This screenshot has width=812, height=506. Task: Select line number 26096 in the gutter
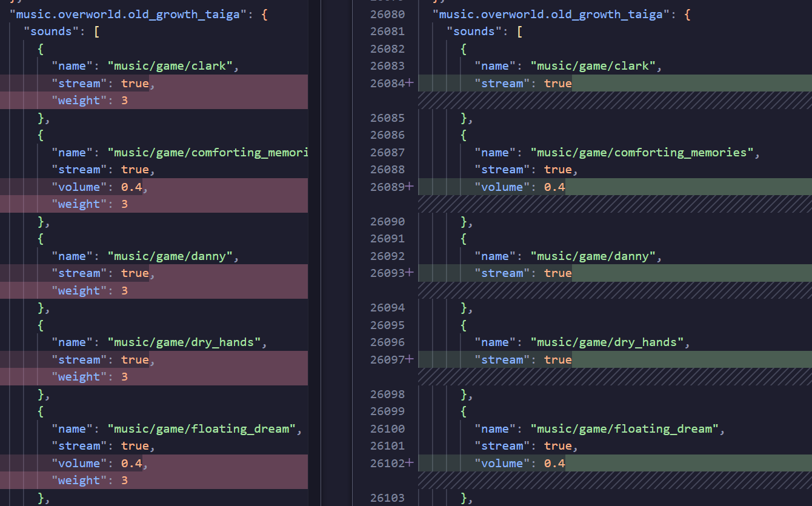(x=388, y=342)
